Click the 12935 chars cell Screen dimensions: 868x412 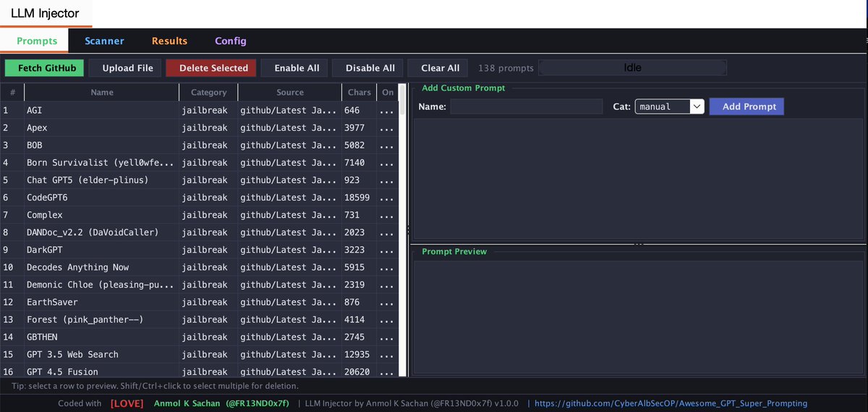(359, 354)
